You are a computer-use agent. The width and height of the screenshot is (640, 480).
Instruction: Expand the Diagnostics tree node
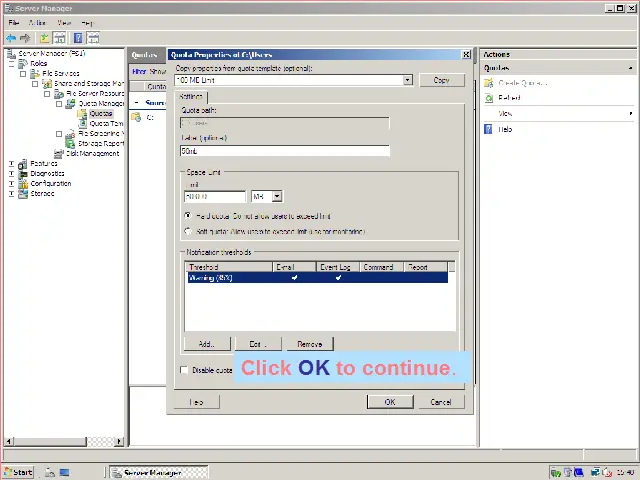pos(11,174)
